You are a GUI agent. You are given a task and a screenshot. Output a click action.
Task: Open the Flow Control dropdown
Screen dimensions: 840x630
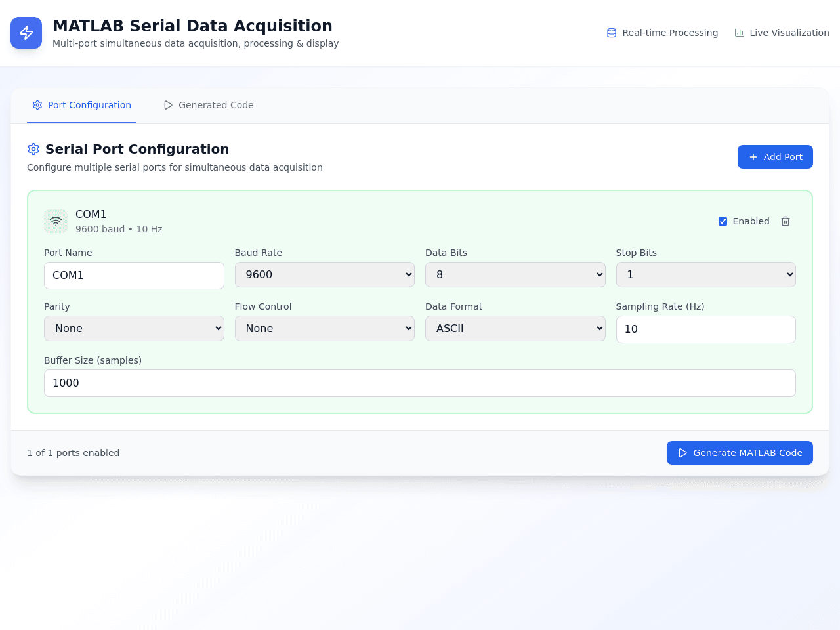point(325,328)
